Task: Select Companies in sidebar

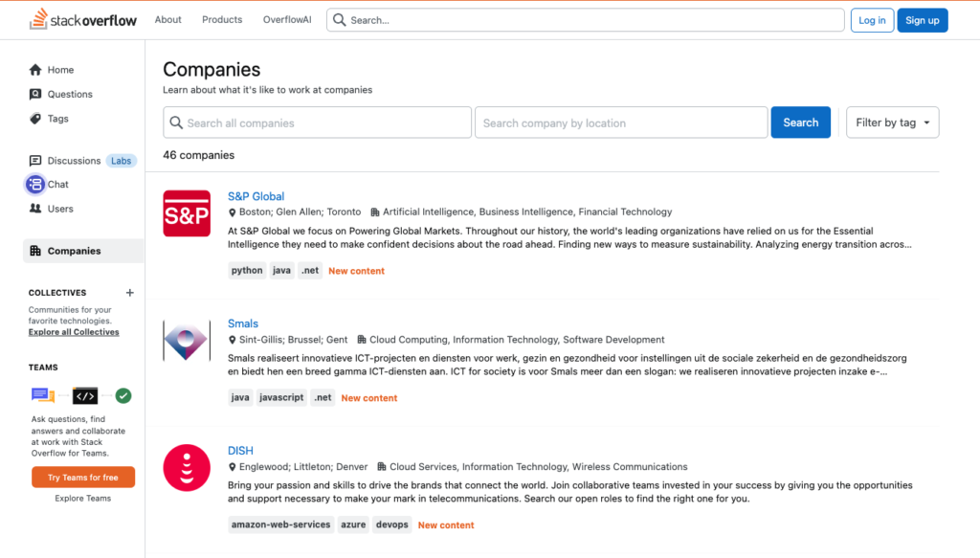Action: coord(82,251)
